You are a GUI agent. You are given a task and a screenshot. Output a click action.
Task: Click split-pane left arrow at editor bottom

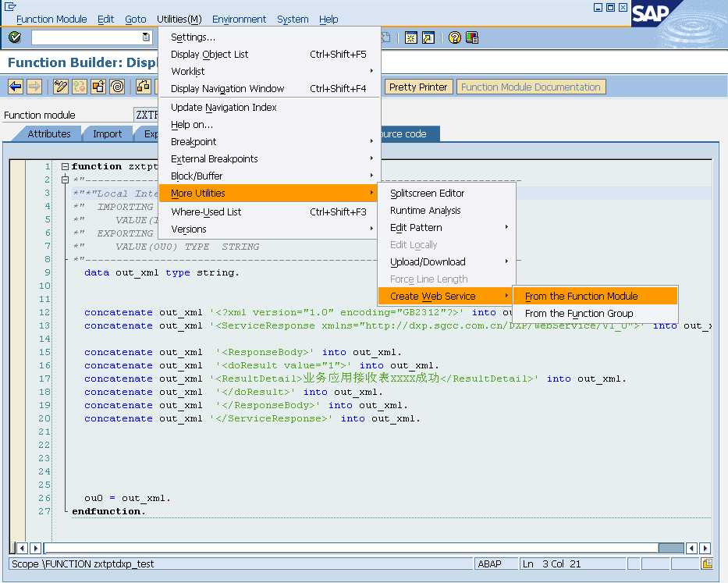click(x=23, y=548)
